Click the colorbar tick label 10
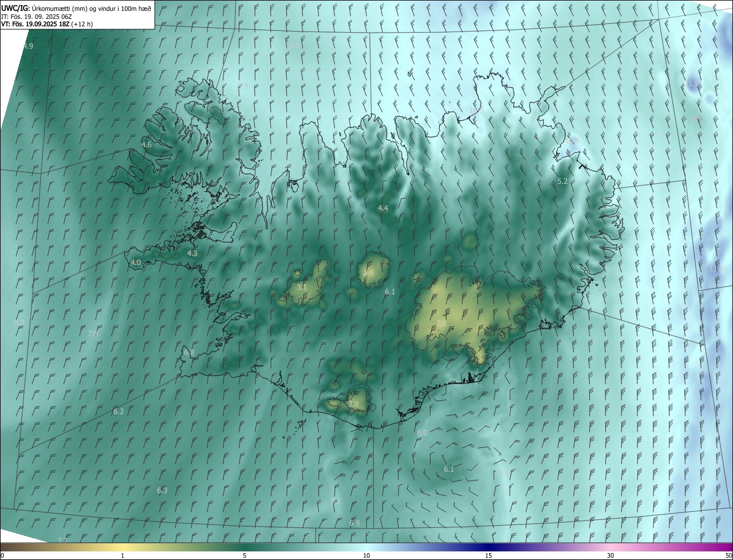This screenshot has width=733, height=560. click(366, 555)
